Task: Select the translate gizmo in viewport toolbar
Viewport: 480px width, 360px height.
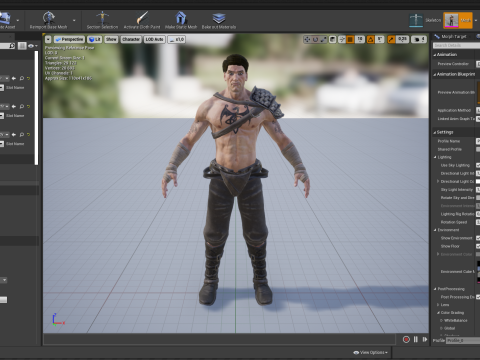Action: (x=307, y=40)
